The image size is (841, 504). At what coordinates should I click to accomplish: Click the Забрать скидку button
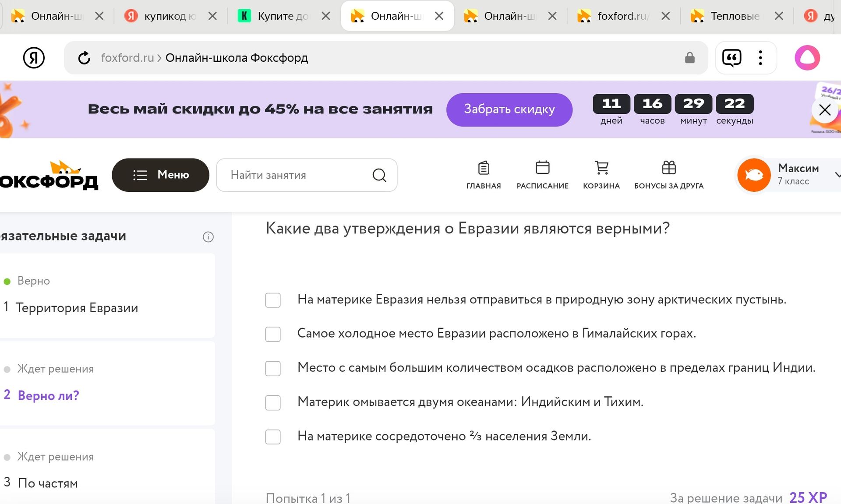point(509,109)
